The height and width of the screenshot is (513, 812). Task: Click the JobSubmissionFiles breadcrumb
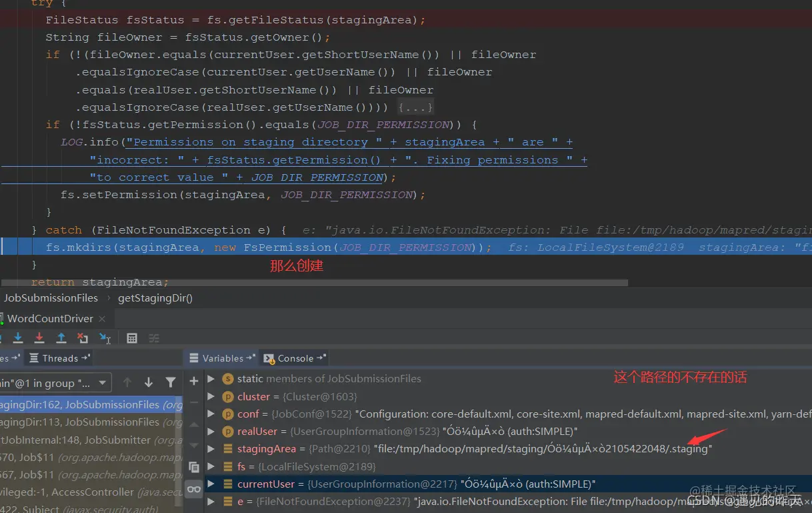51,298
